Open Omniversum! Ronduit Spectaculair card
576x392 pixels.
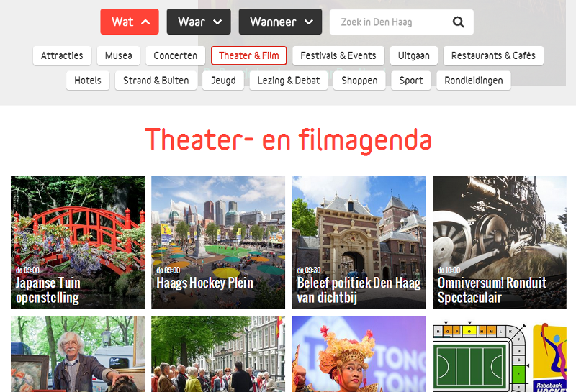click(x=500, y=242)
